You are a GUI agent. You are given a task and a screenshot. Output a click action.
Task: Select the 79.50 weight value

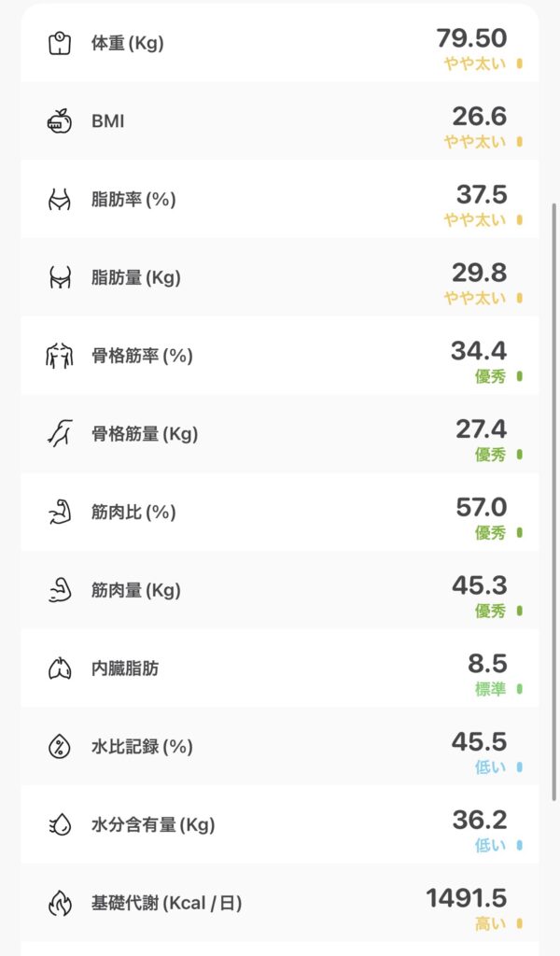click(x=471, y=37)
